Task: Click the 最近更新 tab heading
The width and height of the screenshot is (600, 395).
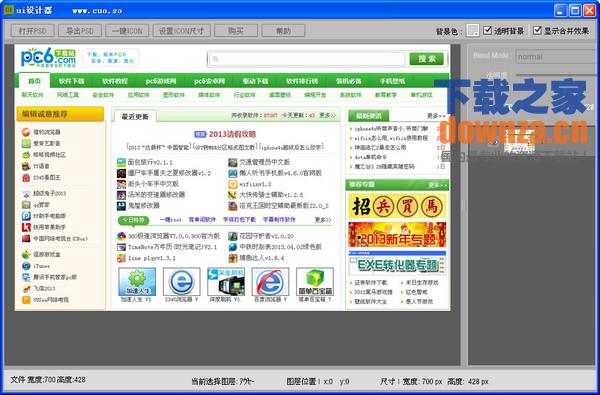Action: [x=135, y=116]
